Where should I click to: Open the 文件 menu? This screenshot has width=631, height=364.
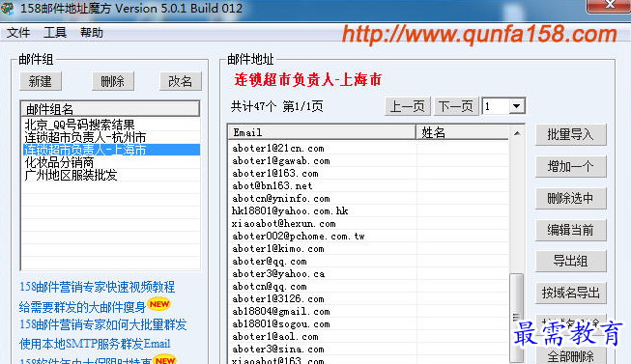18,33
